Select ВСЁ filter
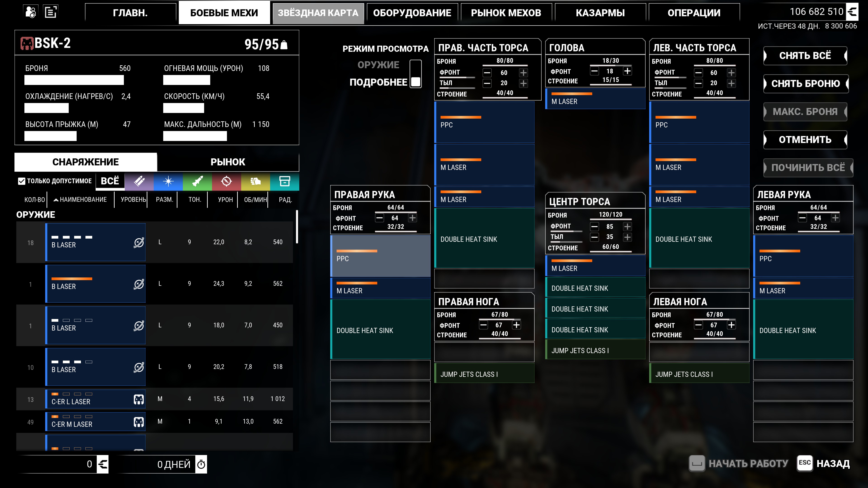The width and height of the screenshot is (868, 488). pos(110,181)
